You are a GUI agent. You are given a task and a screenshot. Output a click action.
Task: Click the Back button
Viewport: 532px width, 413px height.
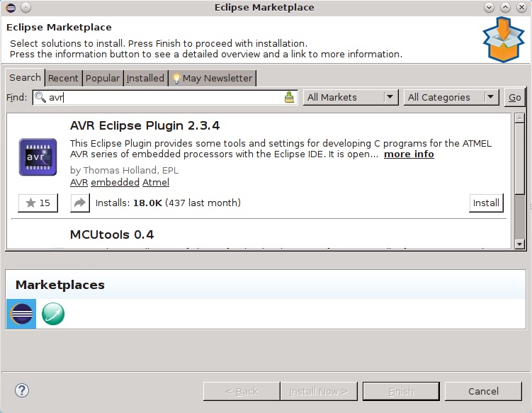pos(242,391)
